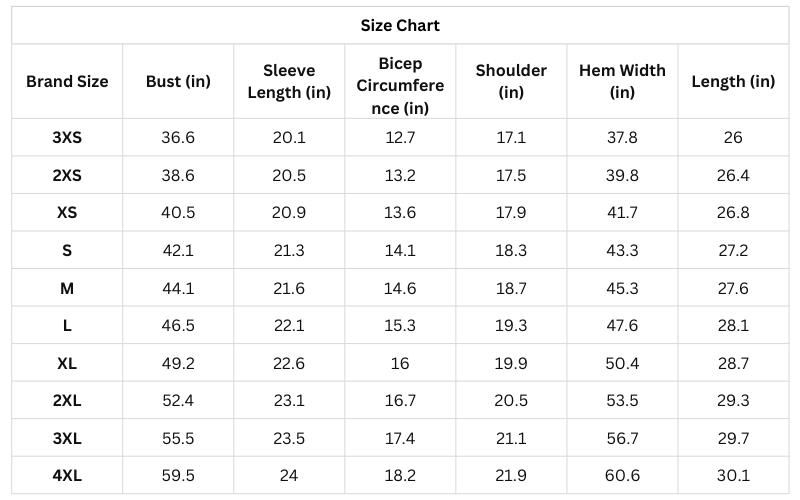
Task: Select the Sleeve Length (in) header cell
Action: [289, 81]
